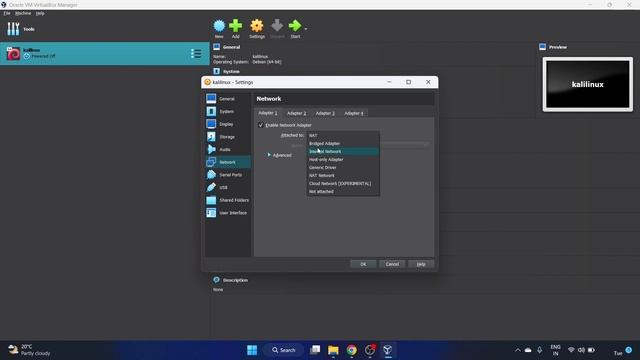Click the Wi-Fi icon in system tray
Screen dimensions: 640x360
pos(571,350)
